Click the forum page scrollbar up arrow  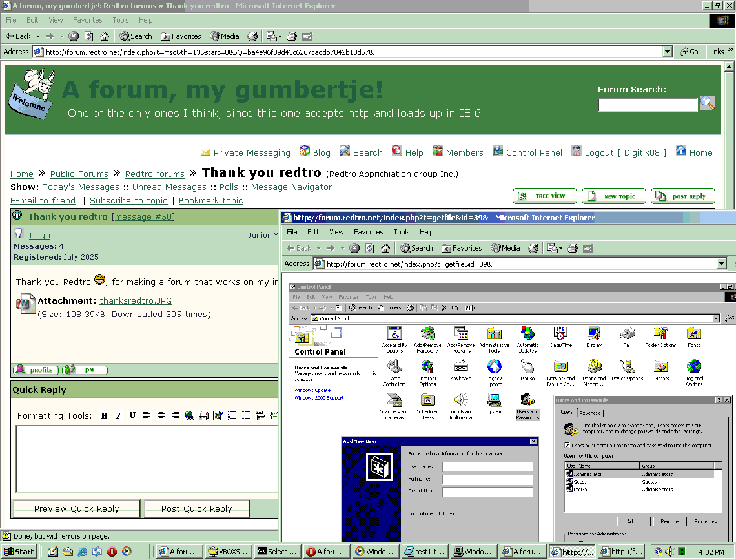pos(730,67)
